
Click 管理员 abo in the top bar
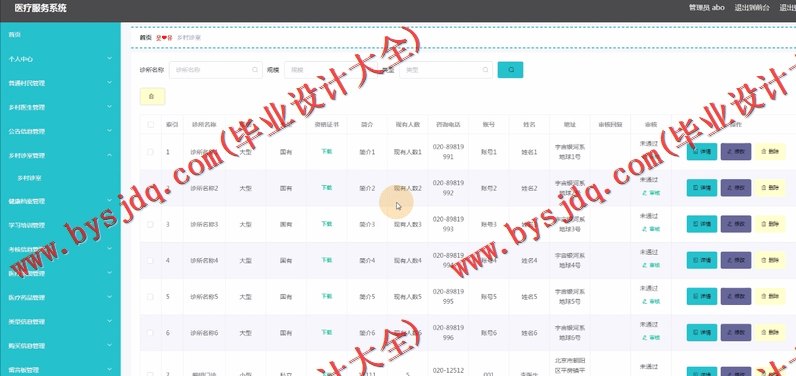(706, 8)
